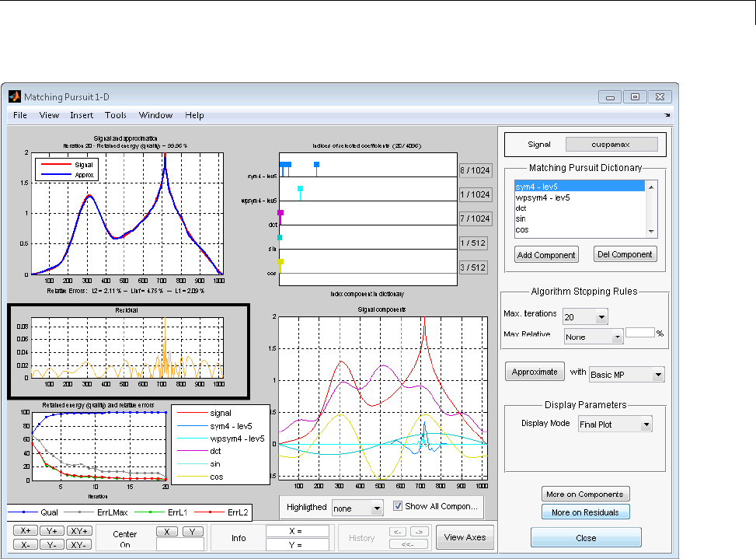Select wpsym4 - lev5 in dictionary list
Image resolution: width=756 pixels, height=559 pixels.
(x=542, y=197)
